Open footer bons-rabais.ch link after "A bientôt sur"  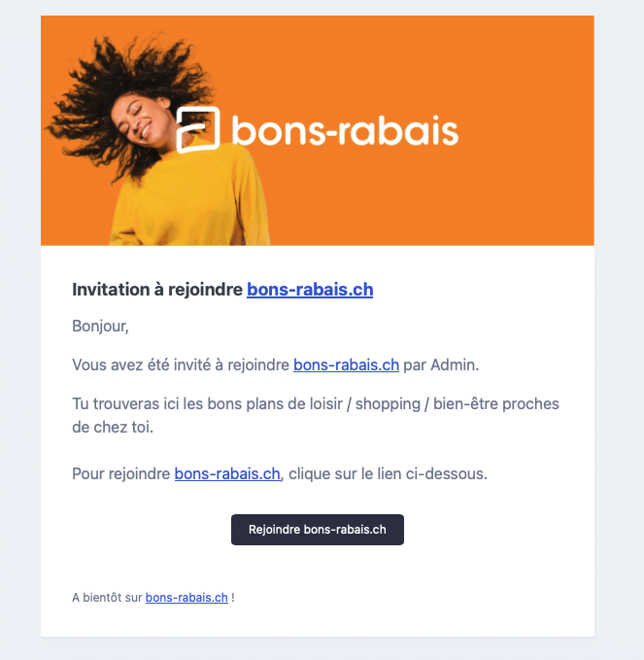[186, 598]
